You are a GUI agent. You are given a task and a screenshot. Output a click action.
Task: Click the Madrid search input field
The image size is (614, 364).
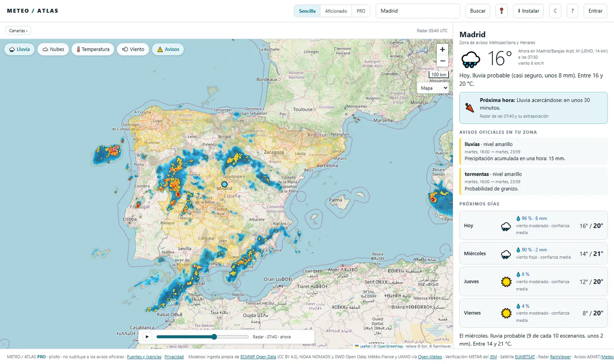click(x=418, y=11)
